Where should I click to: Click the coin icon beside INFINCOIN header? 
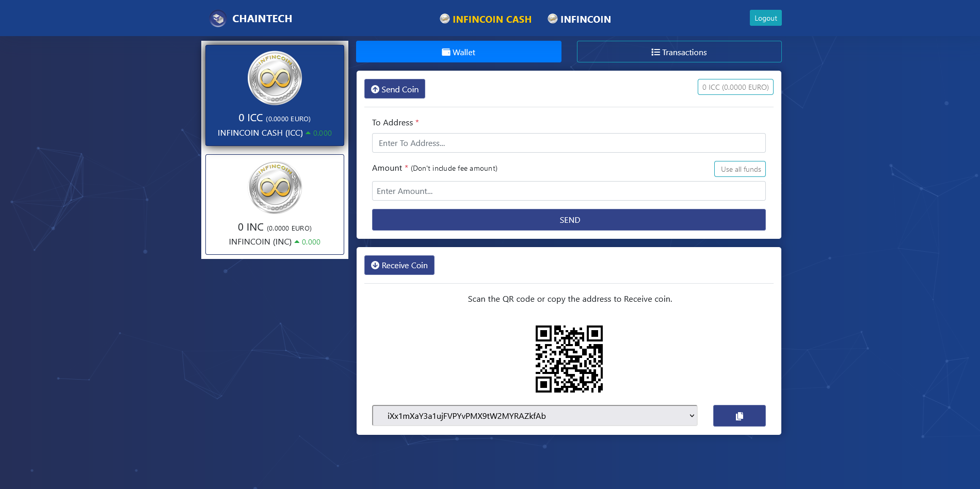(552, 19)
